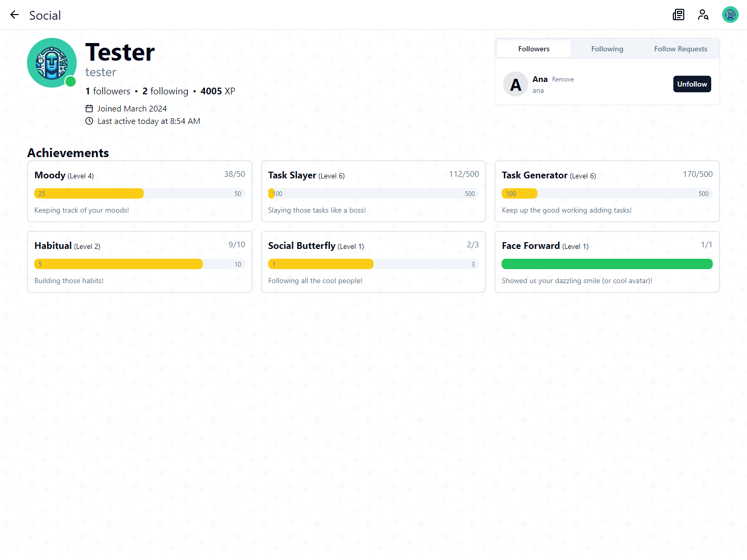Open the Follow Requests tab
The width and height of the screenshot is (747, 560).
click(x=680, y=49)
